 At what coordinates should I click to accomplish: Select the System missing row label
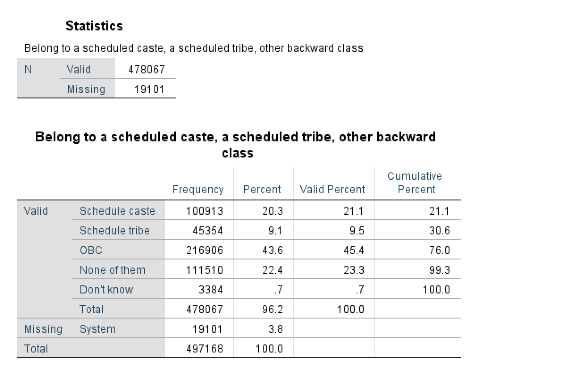[97, 329]
